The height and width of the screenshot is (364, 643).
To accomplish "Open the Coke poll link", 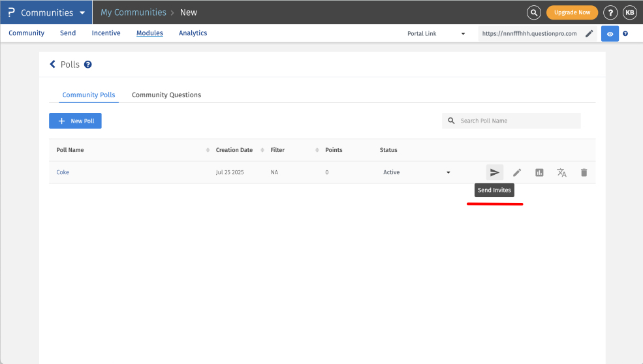I will [63, 172].
